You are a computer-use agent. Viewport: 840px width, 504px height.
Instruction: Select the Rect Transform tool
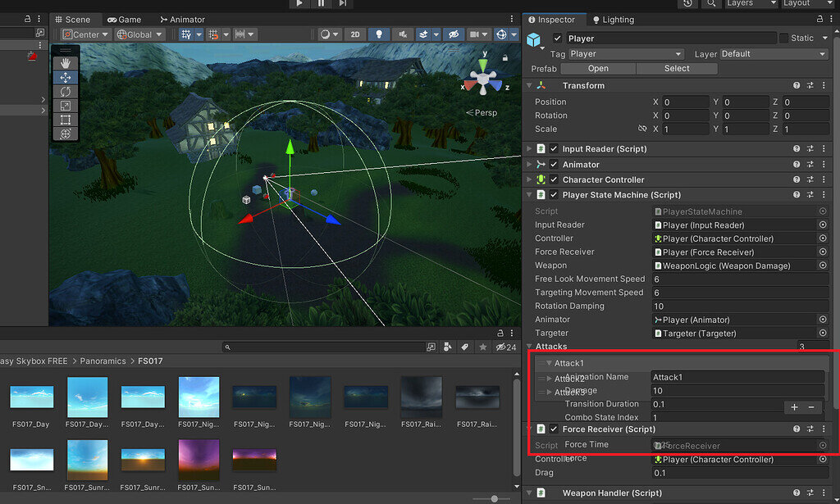coord(65,117)
